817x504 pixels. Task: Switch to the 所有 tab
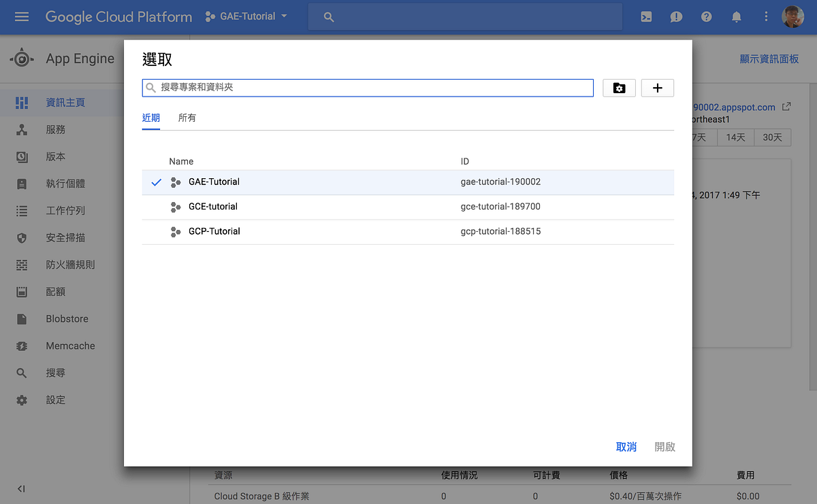pyautogui.click(x=187, y=117)
